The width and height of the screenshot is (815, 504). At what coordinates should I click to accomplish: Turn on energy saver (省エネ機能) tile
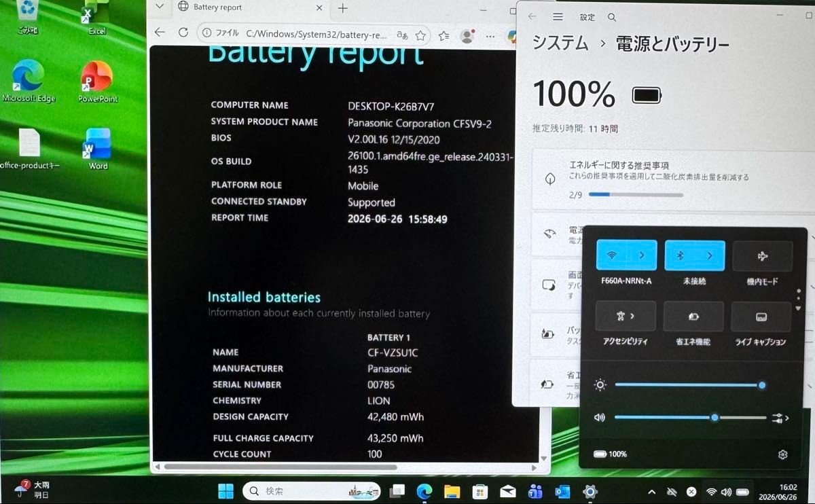[x=693, y=317]
